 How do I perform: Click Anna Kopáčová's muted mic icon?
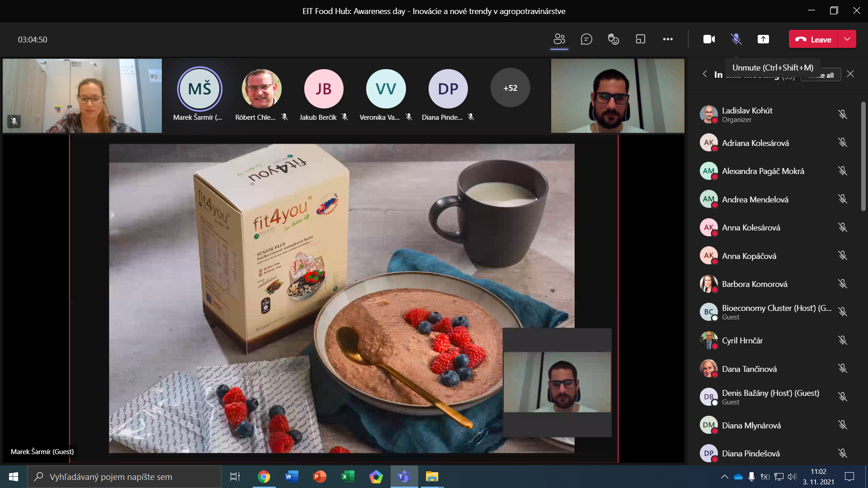pyautogui.click(x=843, y=256)
